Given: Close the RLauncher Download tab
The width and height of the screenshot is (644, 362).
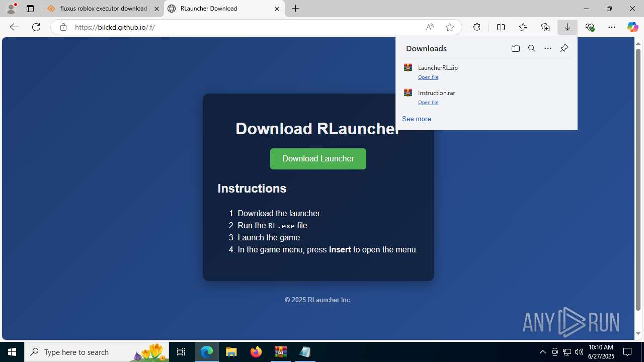Looking at the screenshot, I should point(277,9).
